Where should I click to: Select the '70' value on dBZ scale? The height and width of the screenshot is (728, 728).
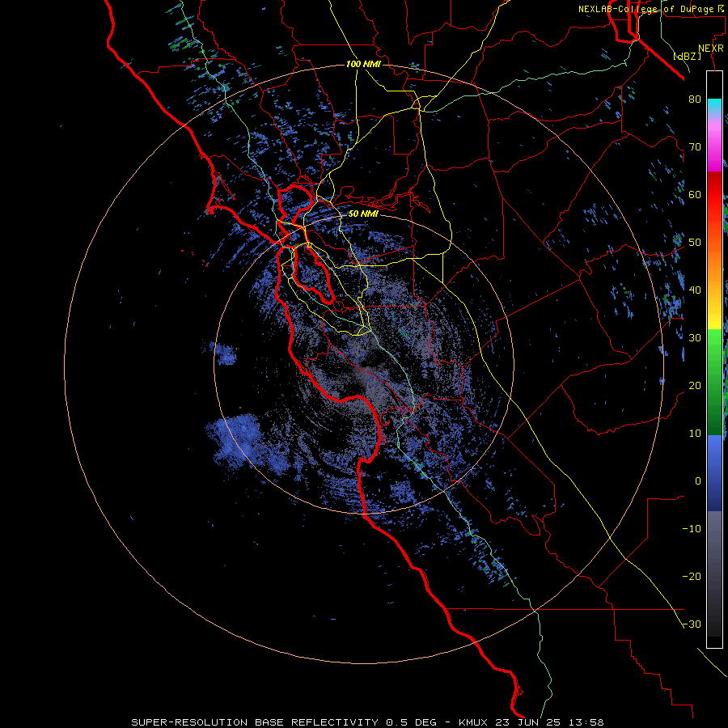pyautogui.click(x=695, y=146)
